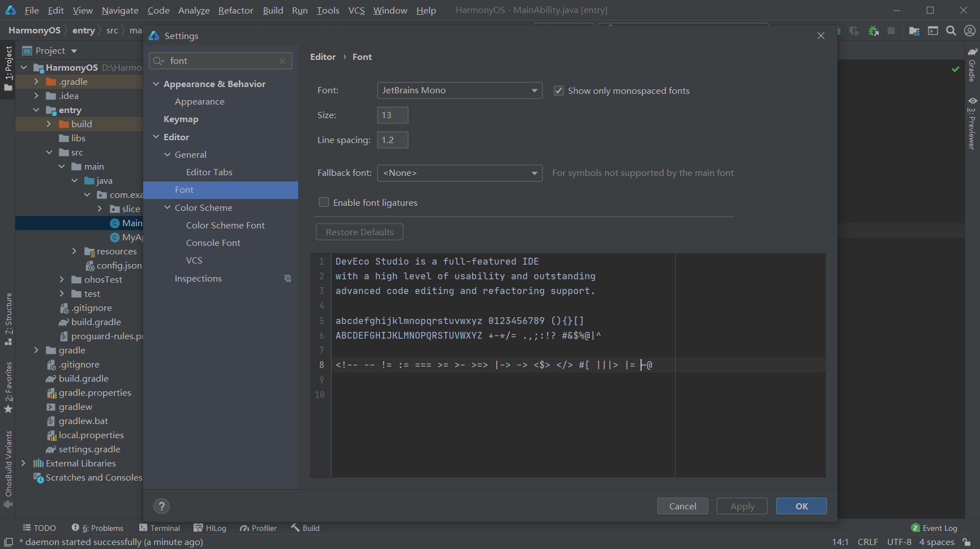Clear the settings search field with X
Image resolution: width=980 pixels, height=549 pixels.
[282, 61]
